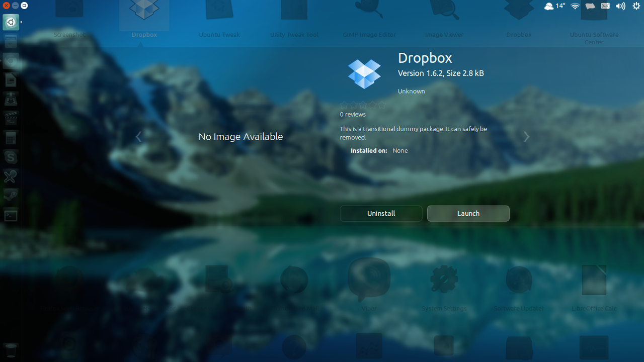
Task: Open the weather indicator showing 14°
Action: [x=554, y=6]
